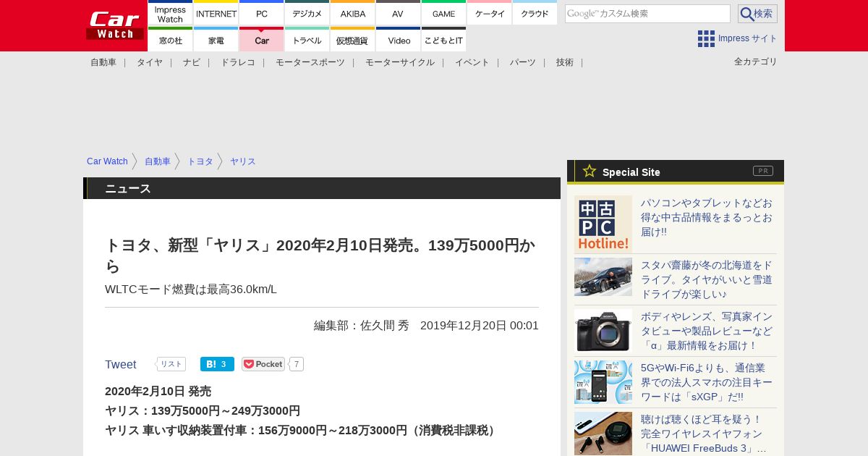The image size is (868, 456).
Task: Click author line 編集部：佐久間 秀
Action: click(x=362, y=326)
